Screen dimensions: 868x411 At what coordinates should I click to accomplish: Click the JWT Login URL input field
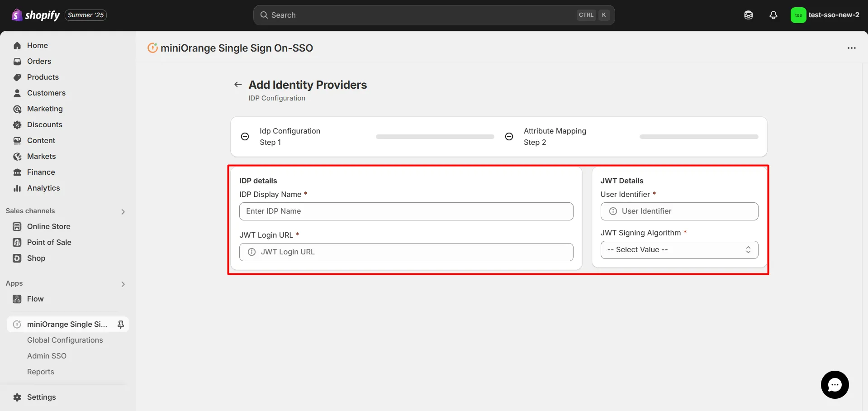(x=406, y=252)
